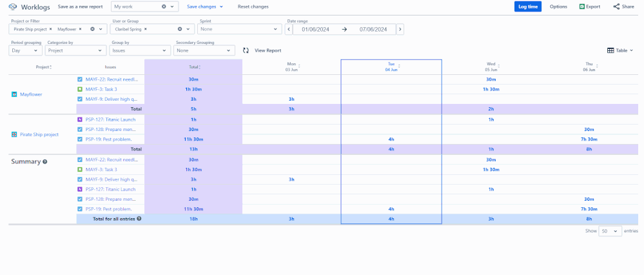644x275 pixels.
Task: Click the end date 07/06/2024 field
Action: click(x=373, y=29)
